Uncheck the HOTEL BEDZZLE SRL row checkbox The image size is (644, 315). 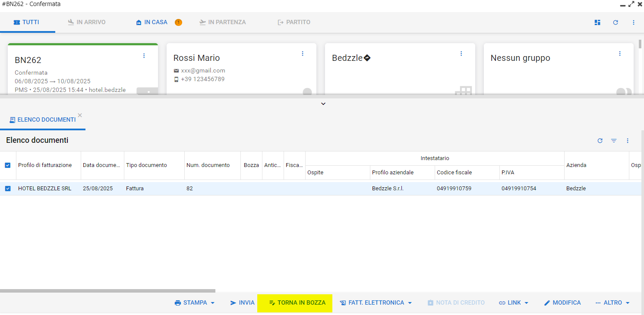pyautogui.click(x=8, y=189)
